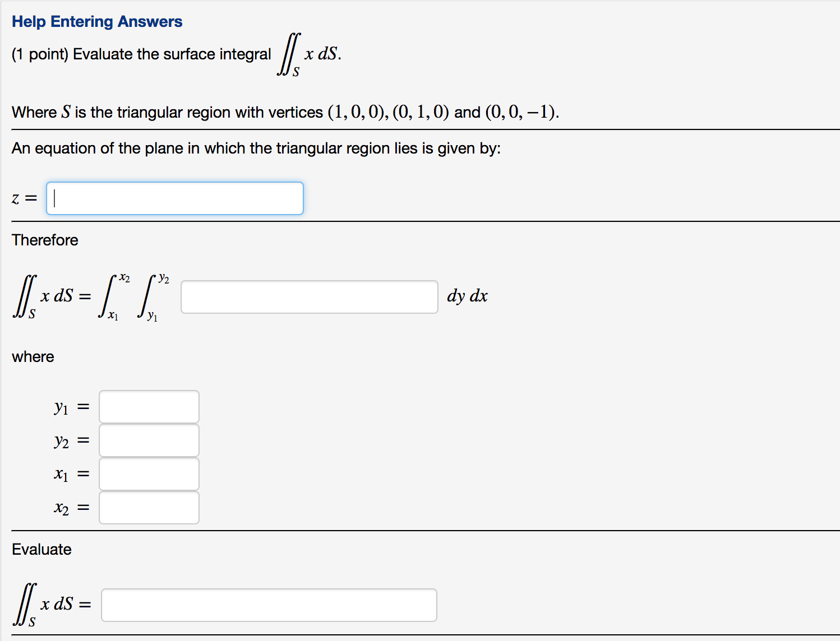Click the x2 upper limit input box
Screen dimensions: 840x641
149,508
